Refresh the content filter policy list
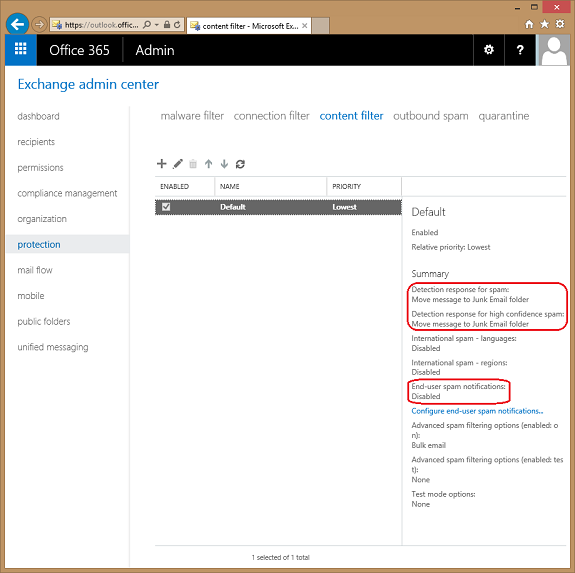575x573 pixels. pyautogui.click(x=240, y=164)
